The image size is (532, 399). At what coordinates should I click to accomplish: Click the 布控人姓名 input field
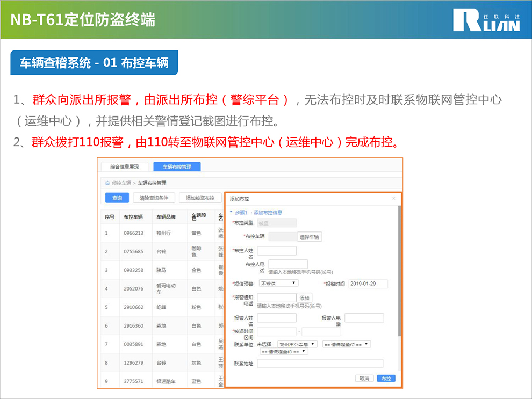(277, 251)
